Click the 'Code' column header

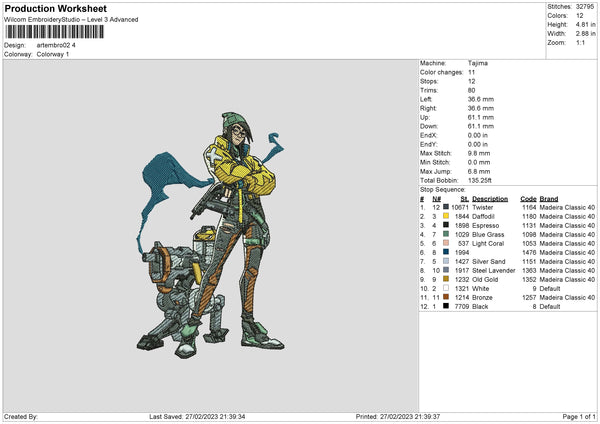[528, 199]
